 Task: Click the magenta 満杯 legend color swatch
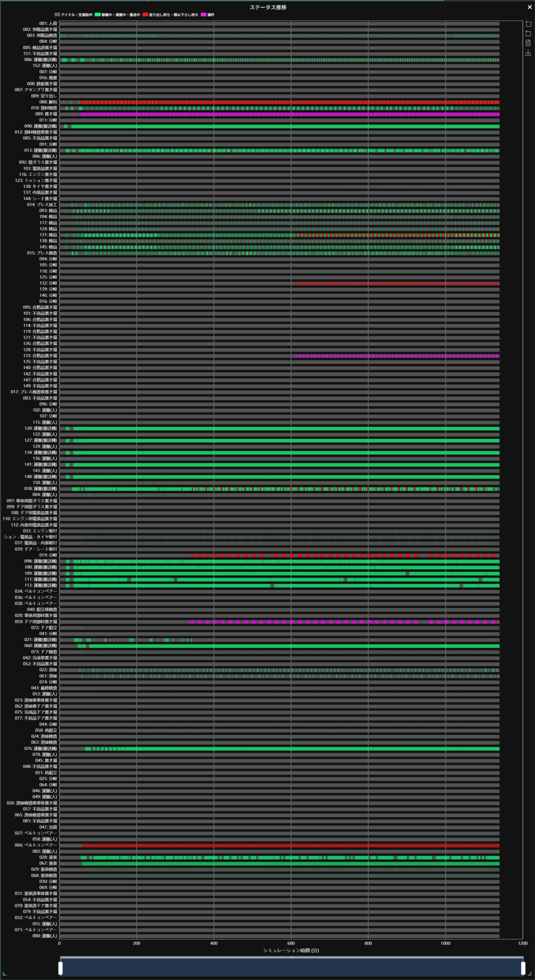(204, 15)
